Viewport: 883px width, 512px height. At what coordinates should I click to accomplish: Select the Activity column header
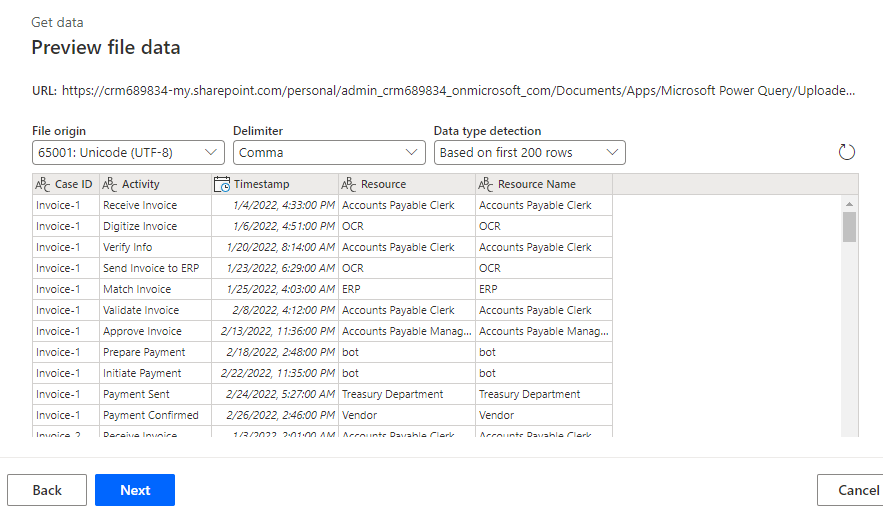(x=155, y=184)
